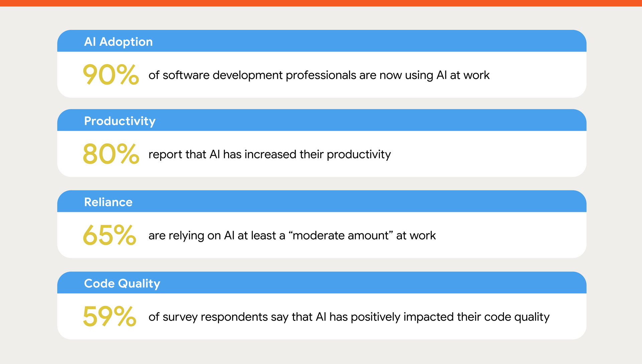Select the 80% productivity figure
The width and height of the screenshot is (642, 364).
point(111,154)
